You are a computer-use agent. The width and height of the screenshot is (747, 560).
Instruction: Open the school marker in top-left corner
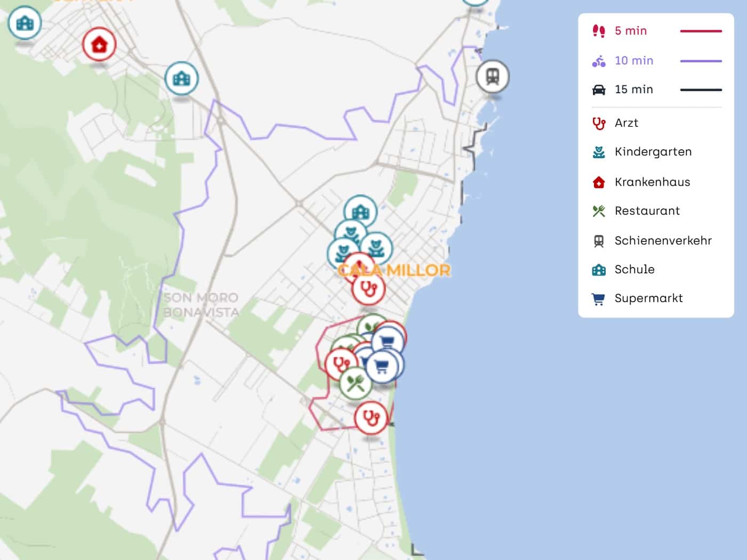pyautogui.click(x=25, y=23)
